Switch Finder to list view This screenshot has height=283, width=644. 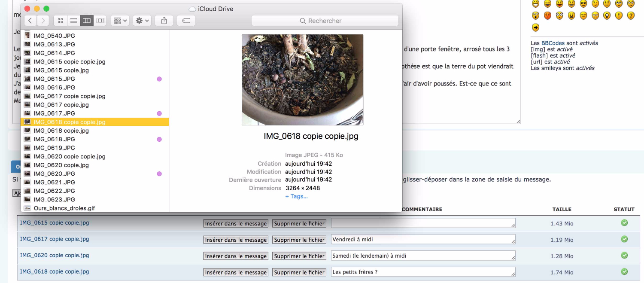click(73, 21)
